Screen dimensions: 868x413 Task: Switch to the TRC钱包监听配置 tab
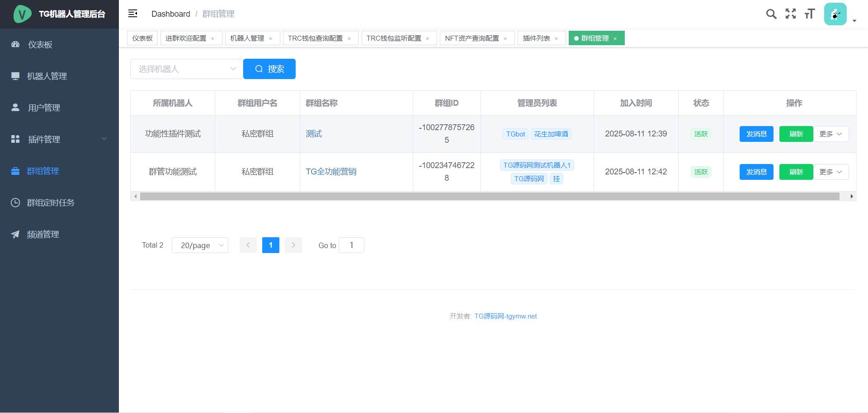(x=394, y=38)
